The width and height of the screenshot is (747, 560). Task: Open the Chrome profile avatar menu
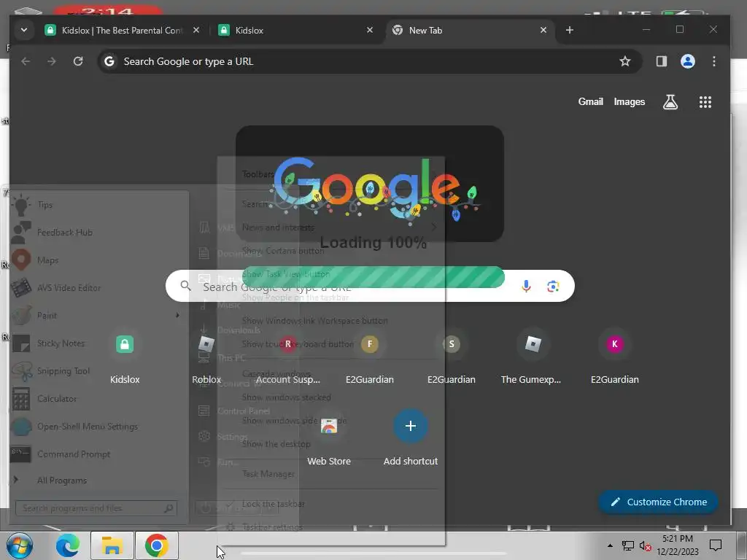point(687,61)
